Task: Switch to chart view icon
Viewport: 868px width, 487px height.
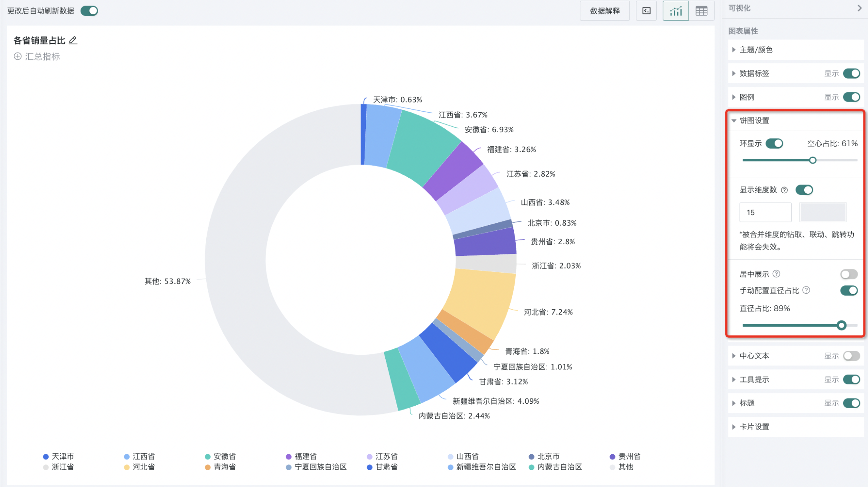Action: (x=675, y=11)
